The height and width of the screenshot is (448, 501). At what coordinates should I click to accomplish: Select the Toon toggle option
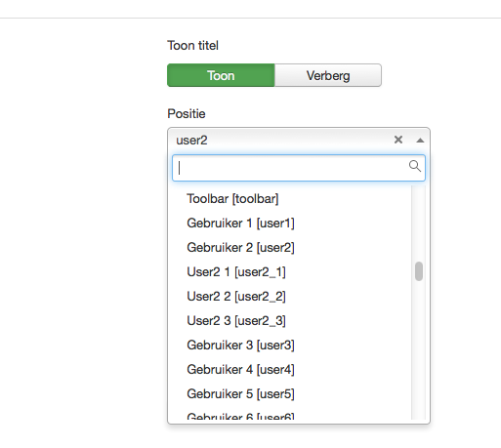221,75
